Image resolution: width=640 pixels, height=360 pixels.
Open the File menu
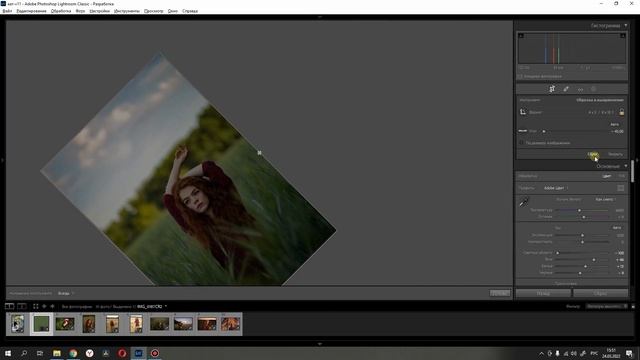tap(7, 11)
